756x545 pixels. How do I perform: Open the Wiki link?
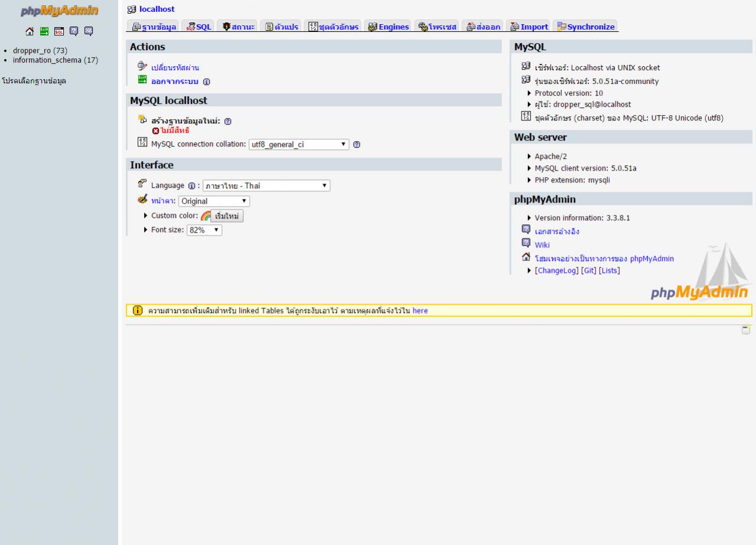542,245
